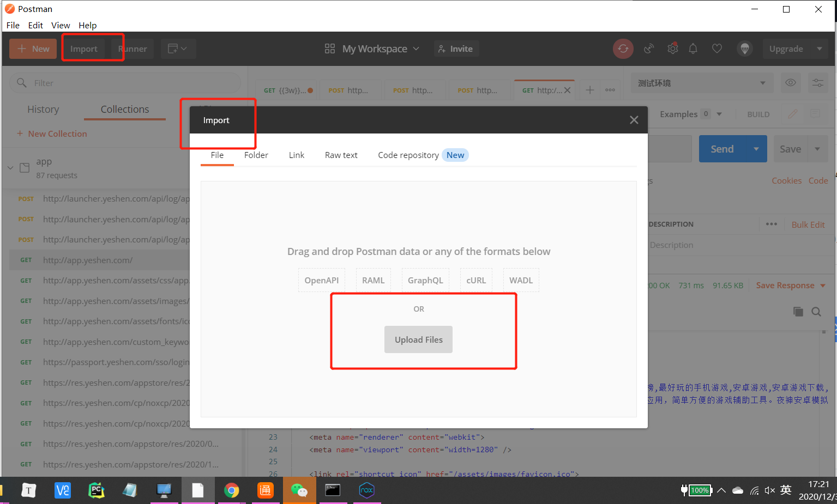Click the New button
837x504 pixels.
(x=33, y=48)
